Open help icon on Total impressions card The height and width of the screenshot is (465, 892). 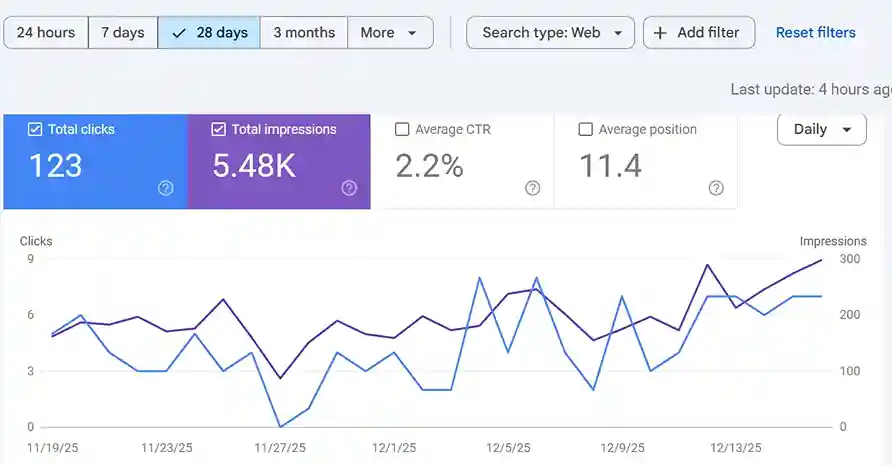click(x=349, y=188)
